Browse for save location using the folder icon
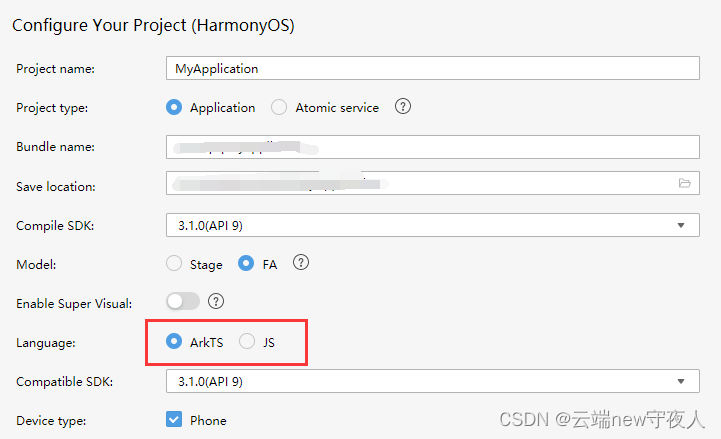 685,183
